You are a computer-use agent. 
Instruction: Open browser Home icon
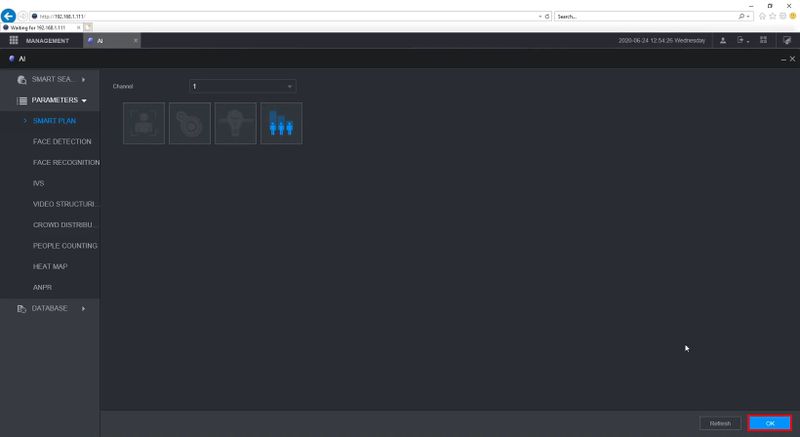(x=762, y=16)
